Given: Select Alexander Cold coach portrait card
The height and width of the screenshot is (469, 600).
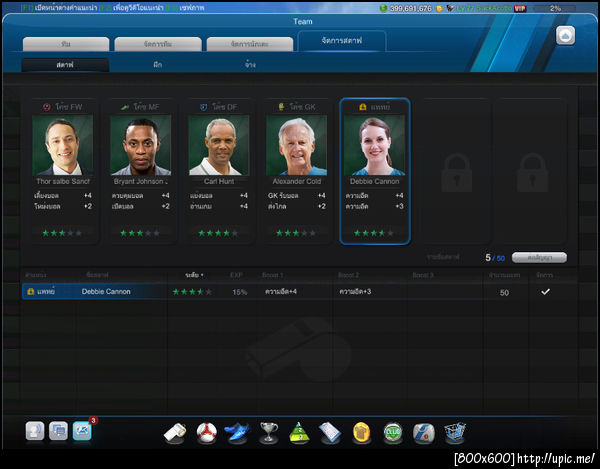Looking at the screenshot, I should 297,145.
